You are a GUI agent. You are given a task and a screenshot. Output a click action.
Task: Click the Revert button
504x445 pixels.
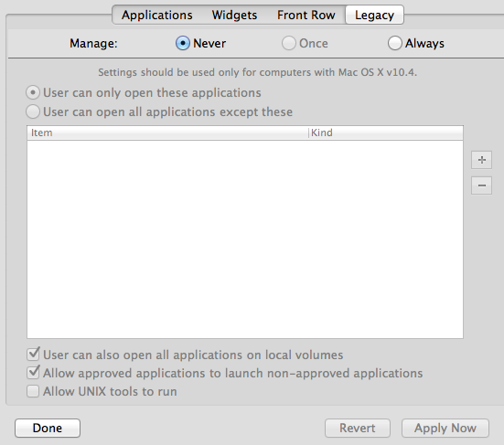pyautogui.click(x=358, y=428)
